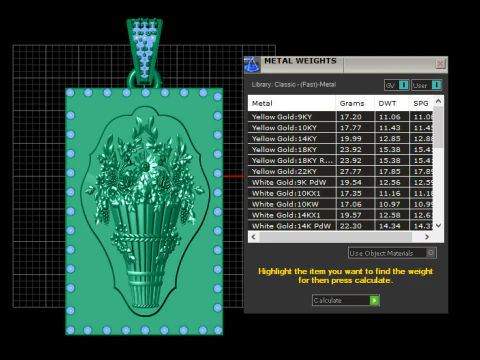
Task: Sort by the Metal column header
Action: point(292,103)
